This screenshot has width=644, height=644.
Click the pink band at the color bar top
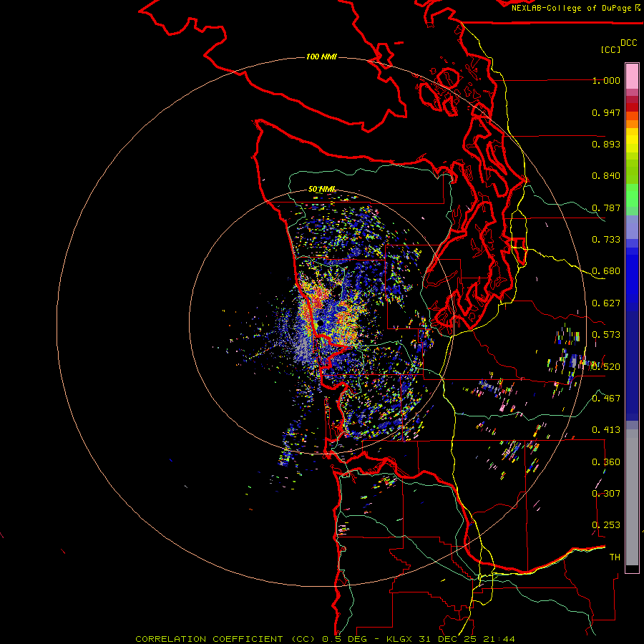(632, 76)
